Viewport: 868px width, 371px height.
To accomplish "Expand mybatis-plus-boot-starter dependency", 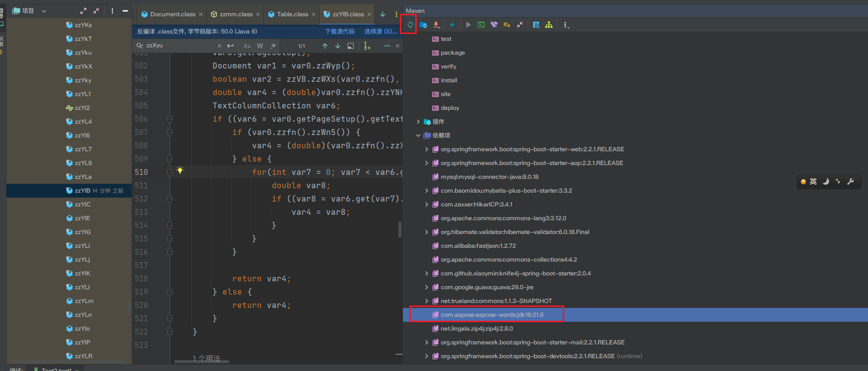I will pyautogui.click(x=427, y=191).
